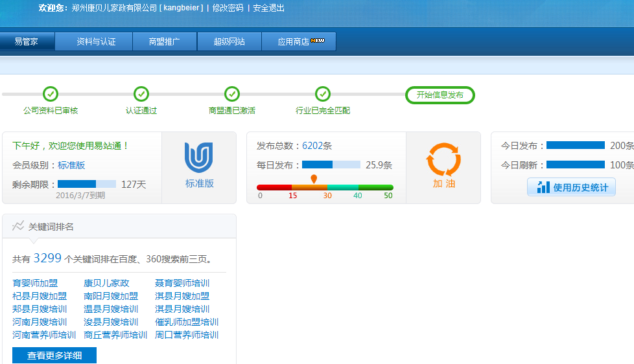Open keyword 河南营养师培训

pos(44,335)
